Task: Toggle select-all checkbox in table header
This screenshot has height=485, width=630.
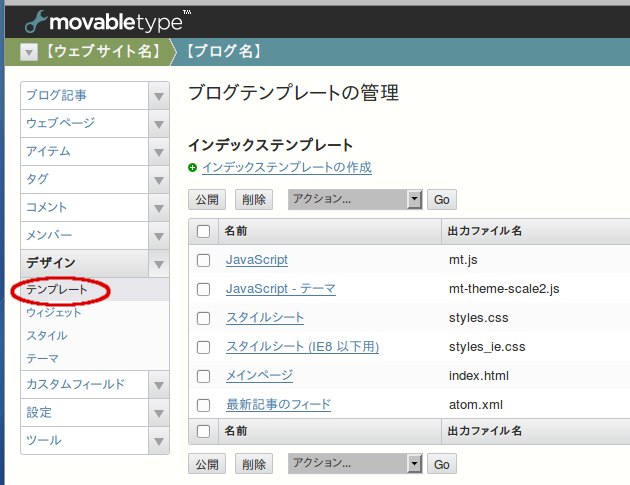Action: click(204, 231)
